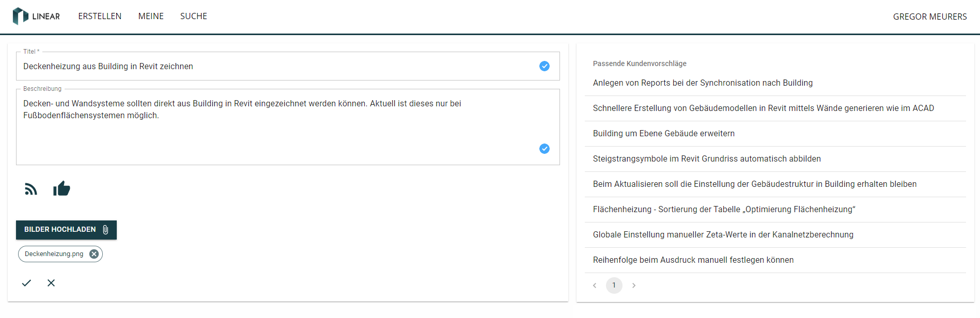Go to the next suggestions page

tap(634, 285)
